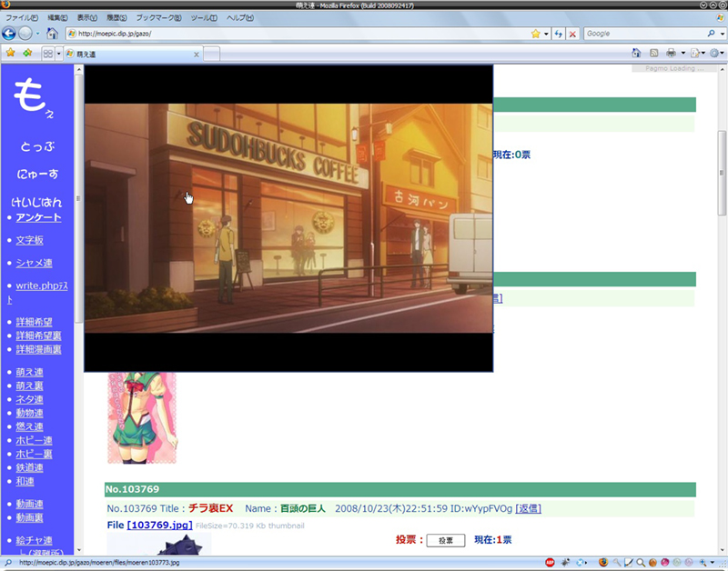The width and height of the screenshot is (728, 571).
Task: Click the pink orb status bar icon
Action: click(665, 563)
